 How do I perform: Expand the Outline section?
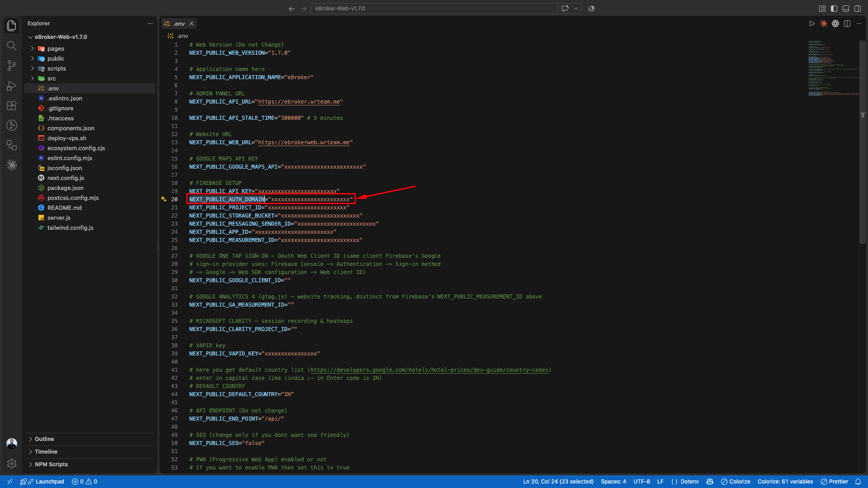(90, 439)
